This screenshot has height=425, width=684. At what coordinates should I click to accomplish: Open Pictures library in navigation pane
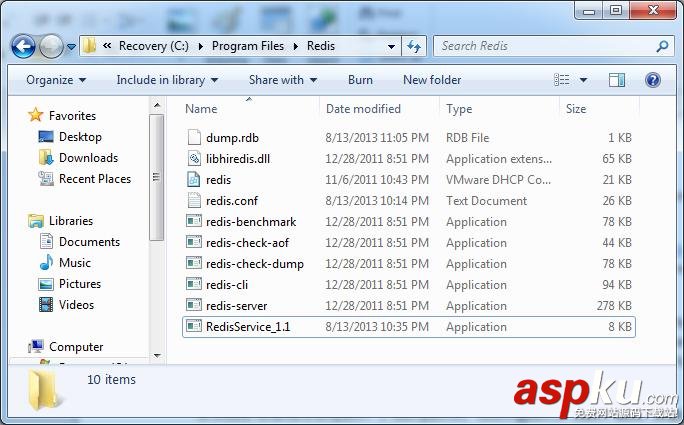click(x=80, y=284)
